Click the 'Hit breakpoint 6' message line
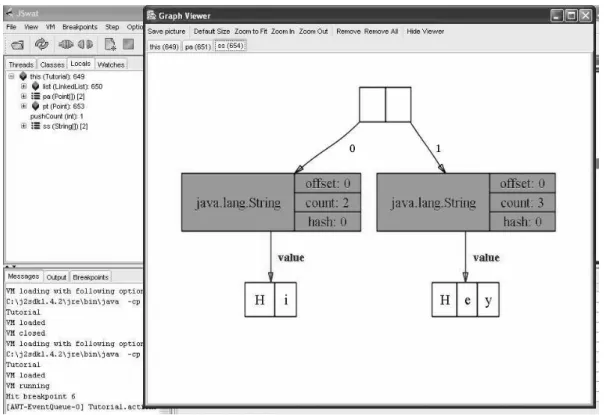The image size is (605, 415). (41, 396)
